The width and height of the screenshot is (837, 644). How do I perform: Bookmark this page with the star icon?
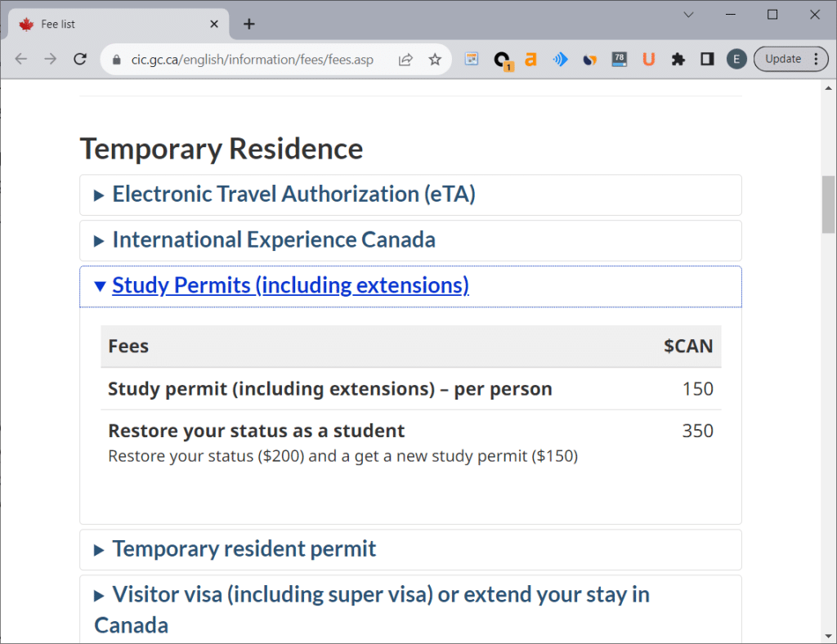coord(435,59)
